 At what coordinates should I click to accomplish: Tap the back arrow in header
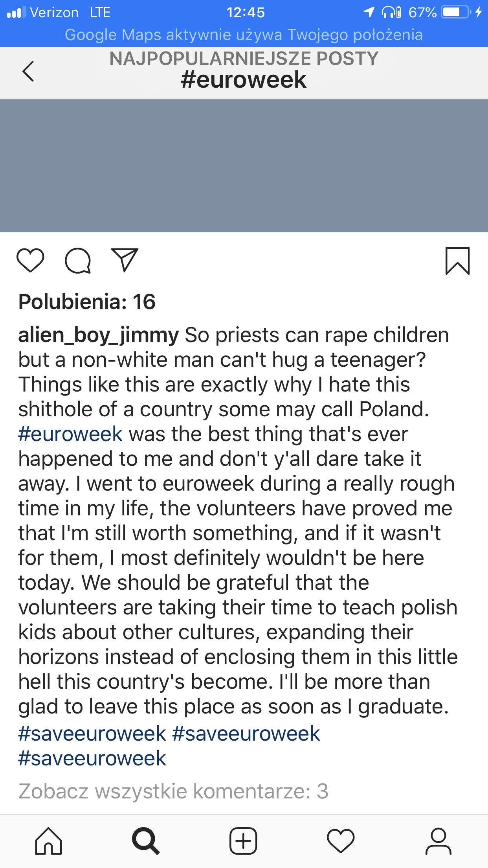[x=28, y=72]
